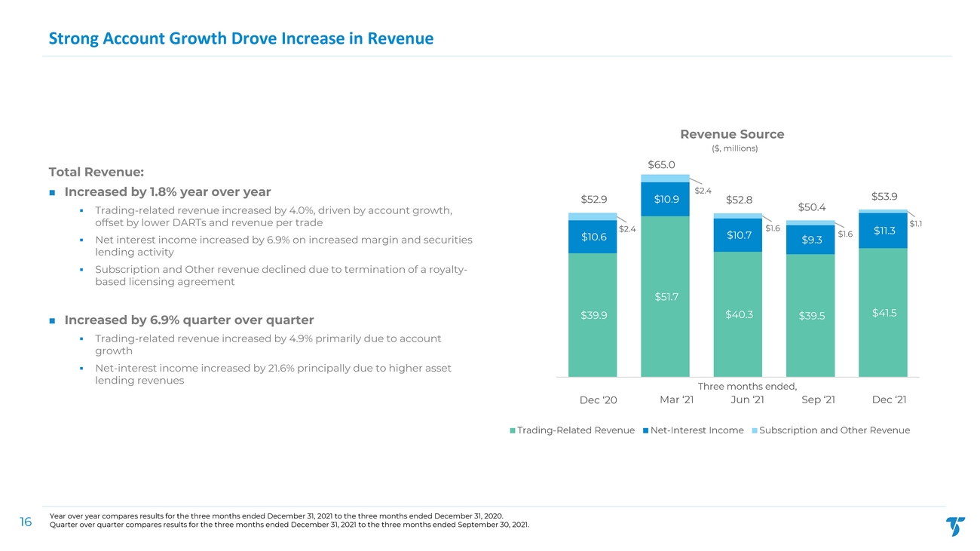Click the slide title 'Strong Account Growth Drove Increase'
The height and width of the screenshot is (551, 980).
point(241,38)
